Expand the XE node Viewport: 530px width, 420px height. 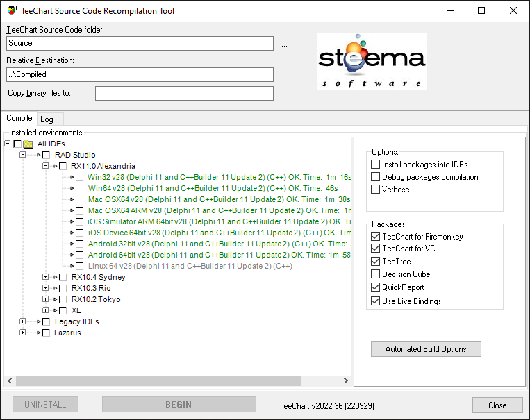pos(45,310)
